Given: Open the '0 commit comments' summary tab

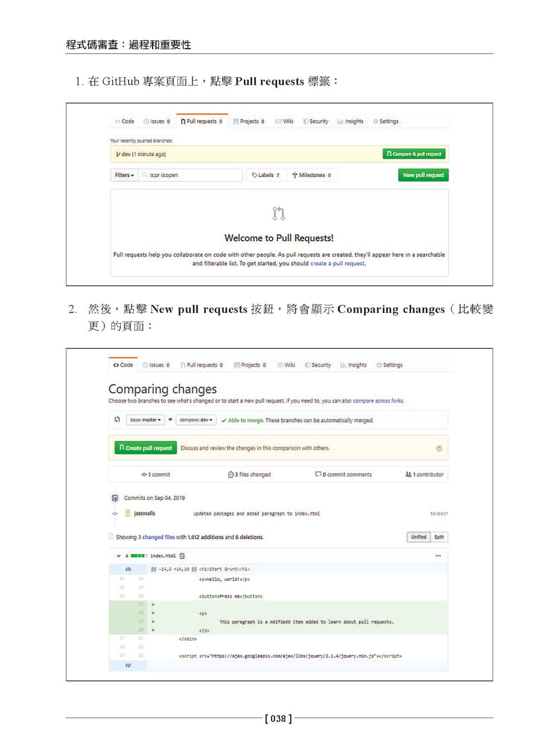Looking at the screenshot, I should (x=344, y=474).
